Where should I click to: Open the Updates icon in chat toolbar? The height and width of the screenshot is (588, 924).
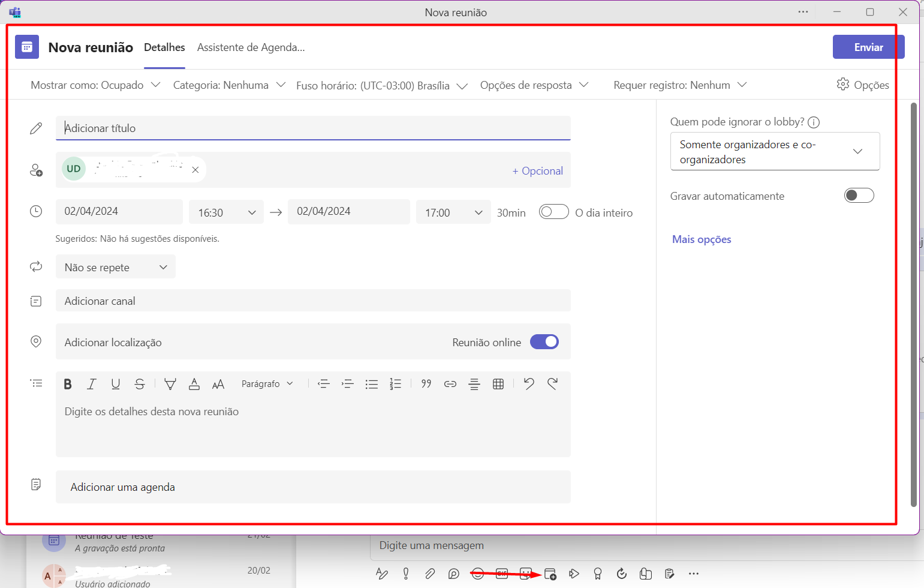622,574
